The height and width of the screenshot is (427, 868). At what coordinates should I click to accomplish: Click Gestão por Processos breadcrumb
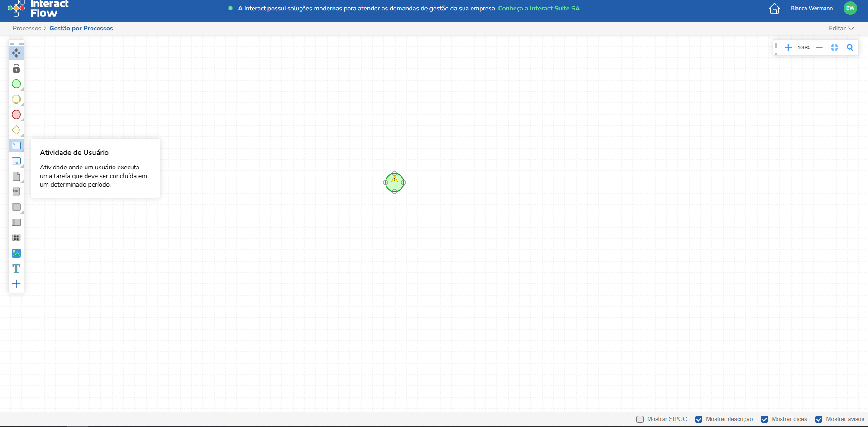(81, 28)
